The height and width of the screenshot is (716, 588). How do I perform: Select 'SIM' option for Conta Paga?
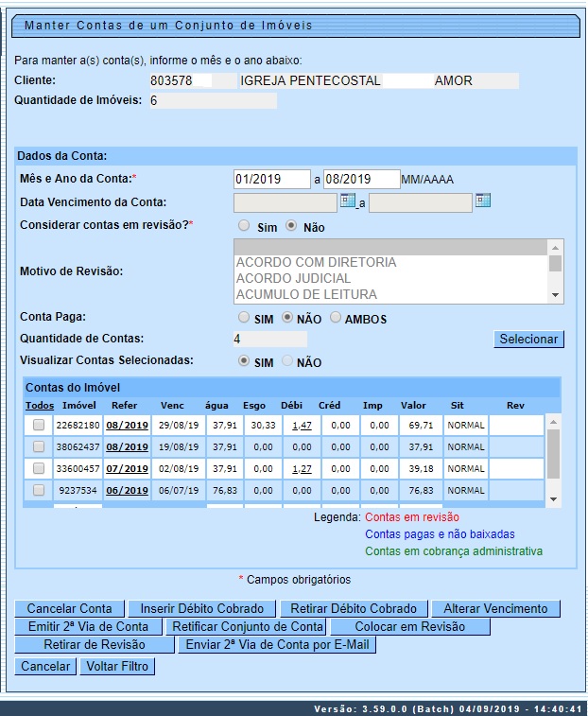pos(245,318)
